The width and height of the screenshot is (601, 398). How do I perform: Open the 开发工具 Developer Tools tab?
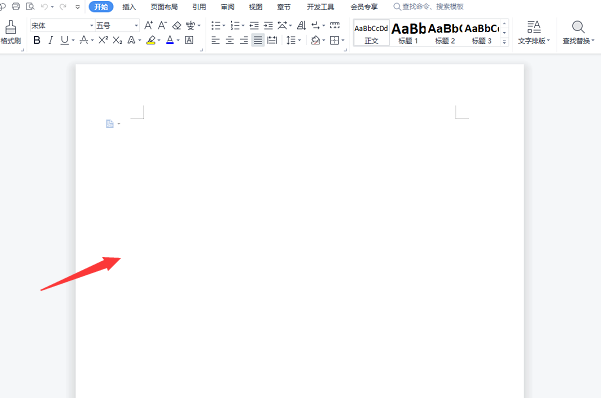tap(320, 7)
